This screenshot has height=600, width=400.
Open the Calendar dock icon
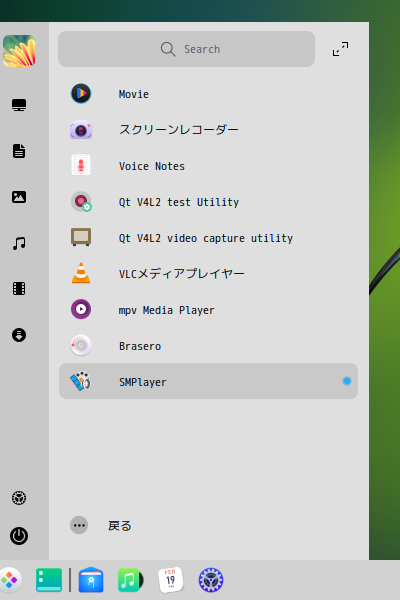171,580
